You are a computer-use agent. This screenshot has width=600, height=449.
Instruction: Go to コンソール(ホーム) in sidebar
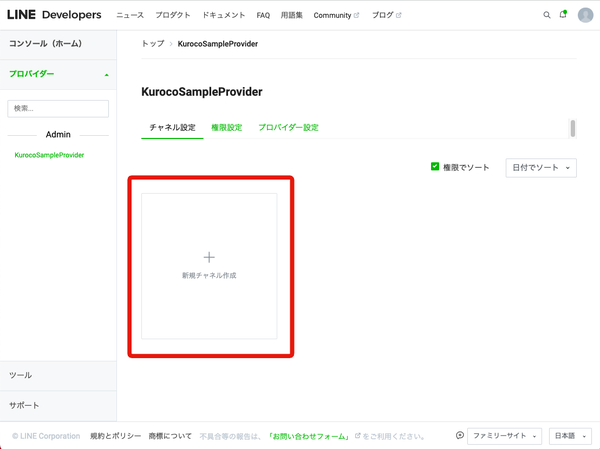click(x=58, y=44)
